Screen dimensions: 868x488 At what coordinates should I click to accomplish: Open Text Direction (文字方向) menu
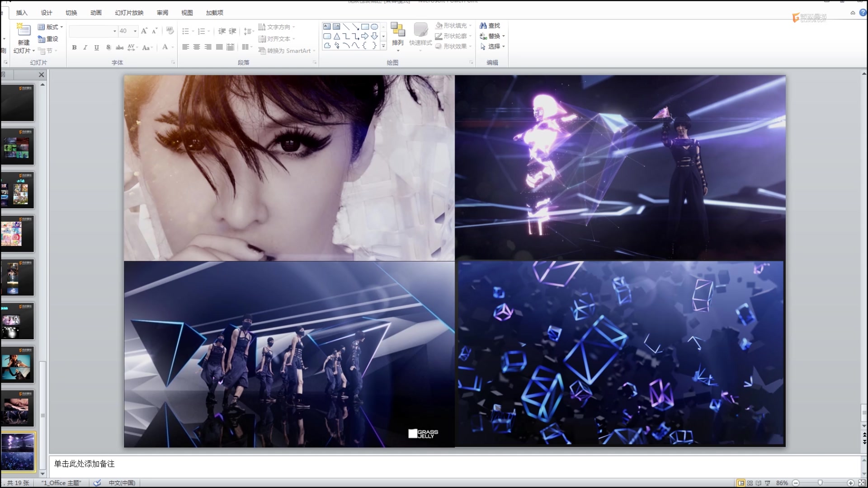click(x=276, y=27)
